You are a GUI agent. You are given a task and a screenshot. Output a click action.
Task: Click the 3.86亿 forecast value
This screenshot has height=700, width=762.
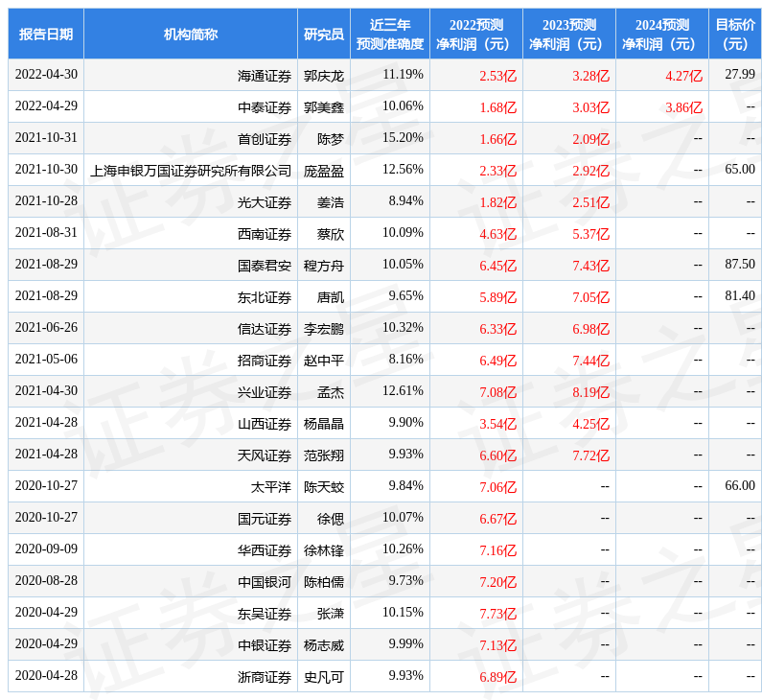[x=683, y=107]
